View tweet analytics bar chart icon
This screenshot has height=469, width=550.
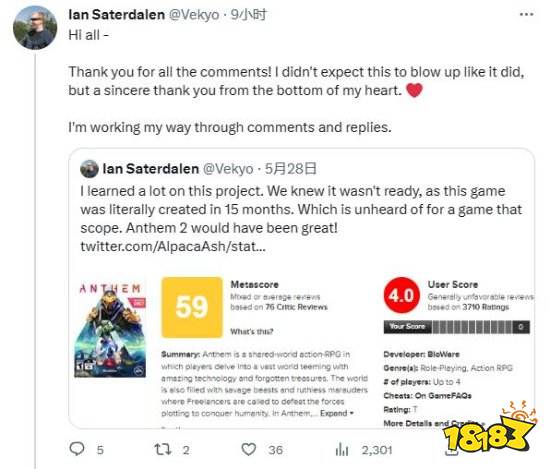point(342,450)
